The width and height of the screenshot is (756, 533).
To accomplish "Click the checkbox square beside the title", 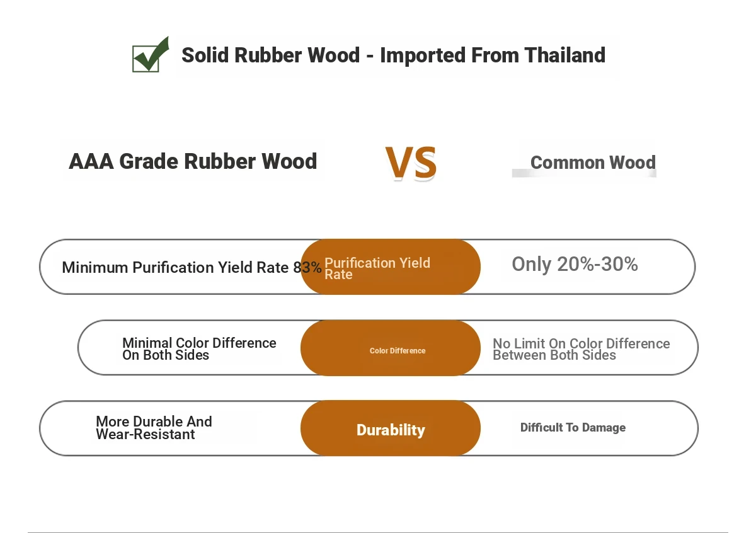I will 146,59.
